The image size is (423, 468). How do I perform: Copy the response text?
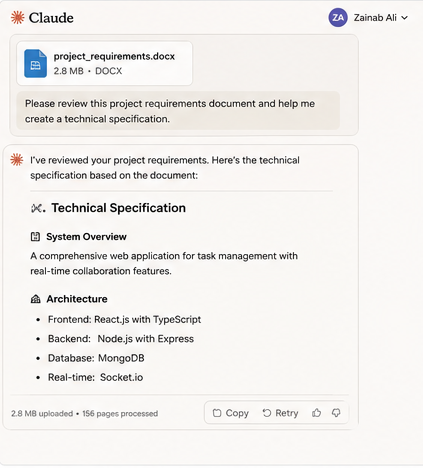231,413
